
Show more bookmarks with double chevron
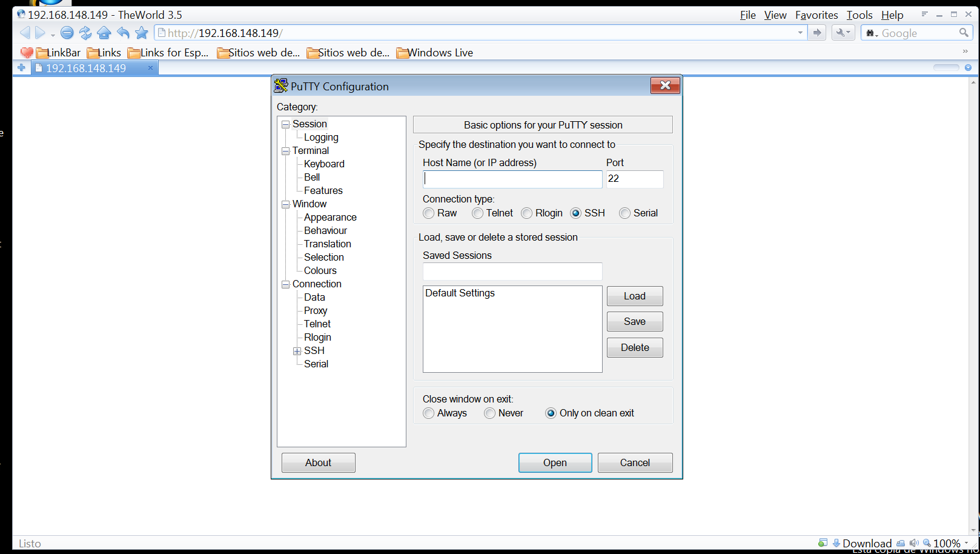[x=965, y=52]
